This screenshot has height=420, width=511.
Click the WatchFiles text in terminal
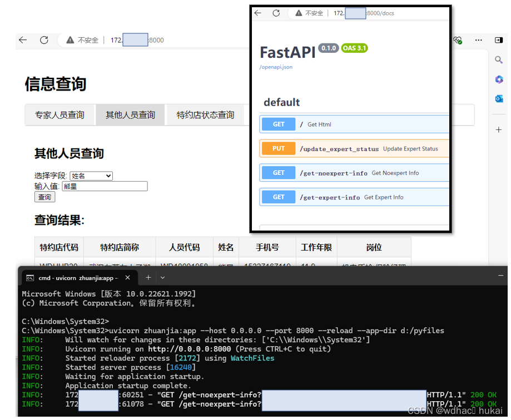(x=252, y=358)
